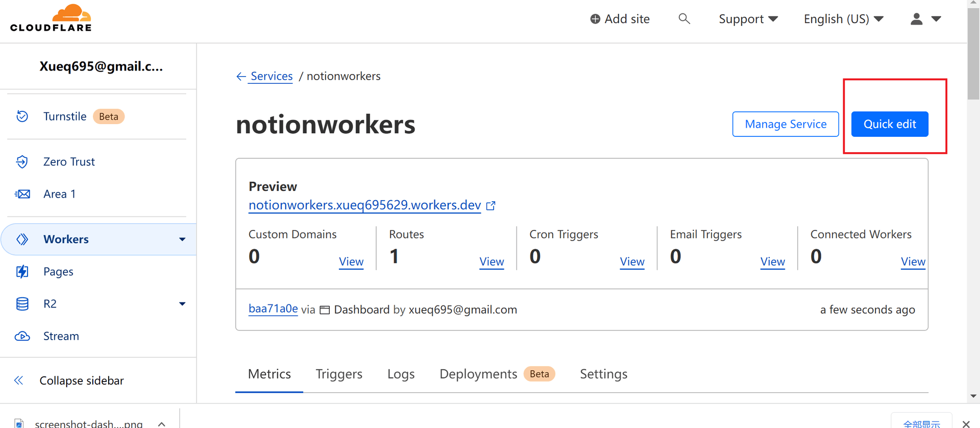Click the Workers diamond icon
The width and height of the screenshot is (980, 428).
click(22, 239)
